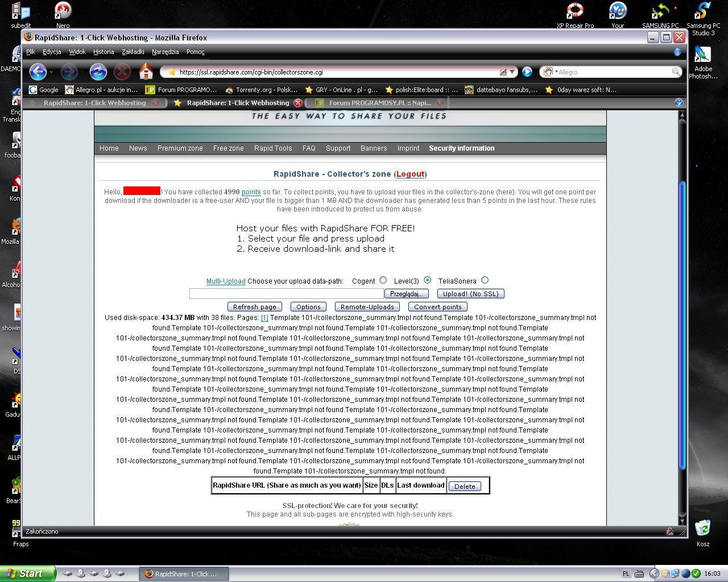
Task: Select the Cogent upload data-path
Action: tap(383, 280)
